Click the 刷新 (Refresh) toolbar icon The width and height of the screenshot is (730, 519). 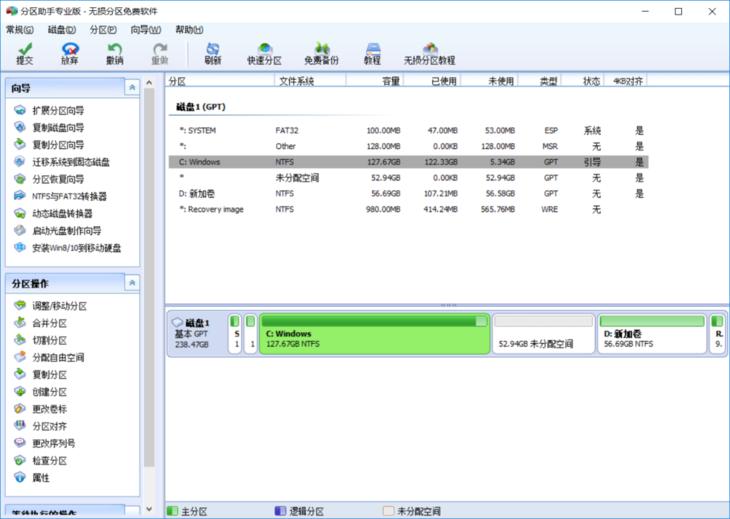click(x=213, y=54)
